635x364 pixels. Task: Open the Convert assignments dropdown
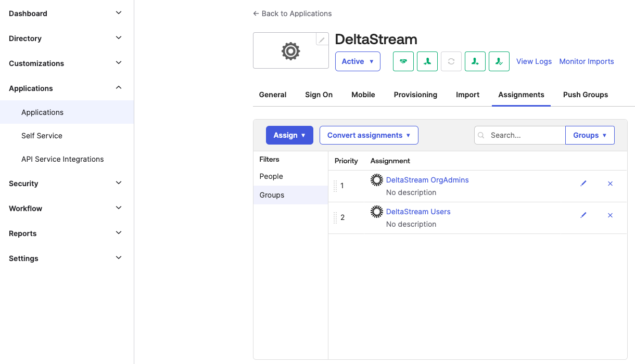pyautogui.click(x=369, y=135)
